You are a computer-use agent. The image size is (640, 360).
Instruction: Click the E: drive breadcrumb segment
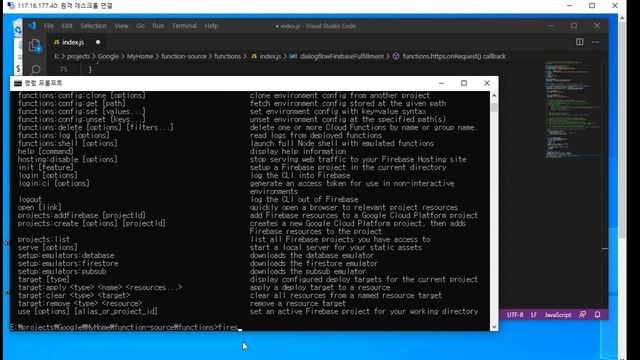[x=57, y=56]
